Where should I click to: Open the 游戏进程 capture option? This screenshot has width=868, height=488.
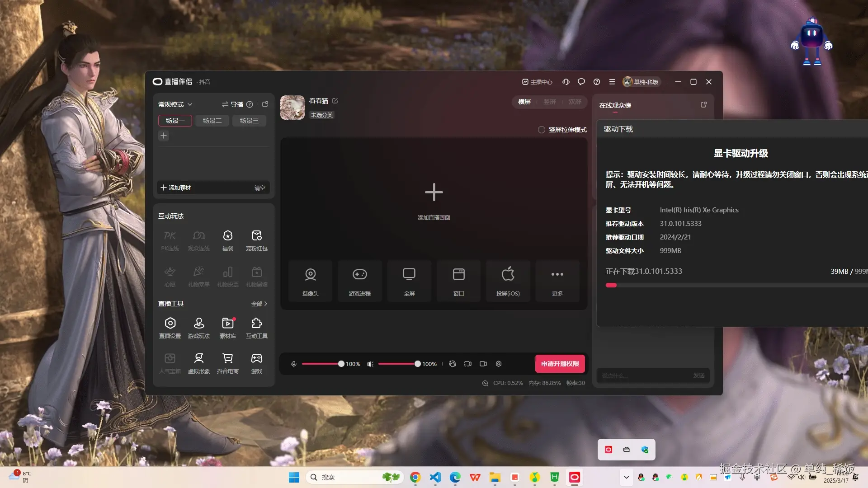(359, 281)
